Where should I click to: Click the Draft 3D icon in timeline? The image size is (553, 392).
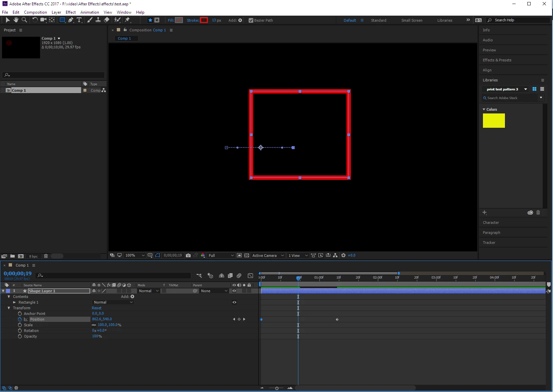click(x=210, y=276)
